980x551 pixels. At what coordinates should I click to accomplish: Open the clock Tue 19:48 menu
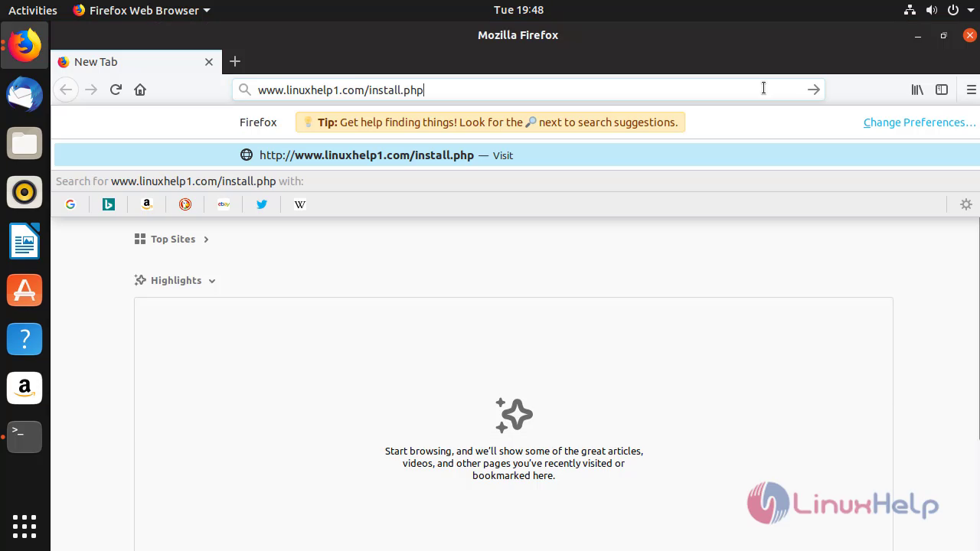[x=518, y=10]
